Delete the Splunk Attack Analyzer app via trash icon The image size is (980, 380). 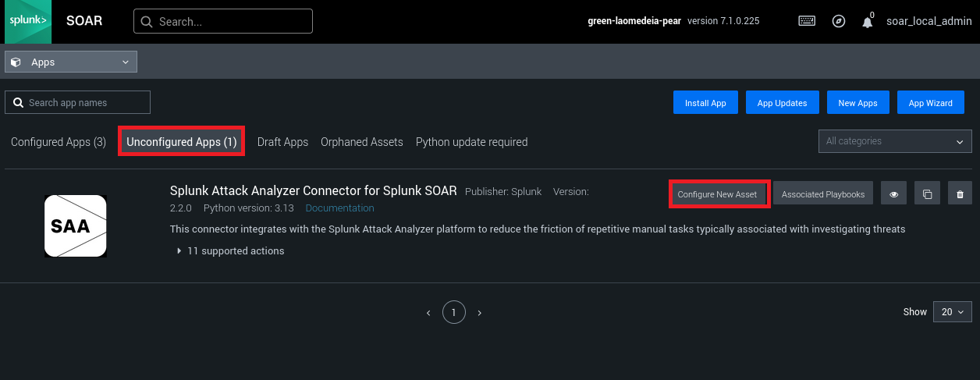pos(960,194)
